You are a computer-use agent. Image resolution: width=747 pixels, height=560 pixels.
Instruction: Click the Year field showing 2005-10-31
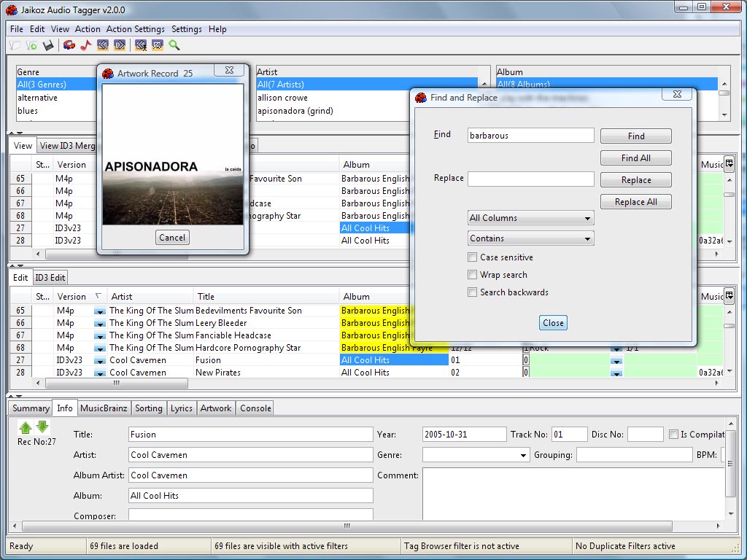[464, 435]
